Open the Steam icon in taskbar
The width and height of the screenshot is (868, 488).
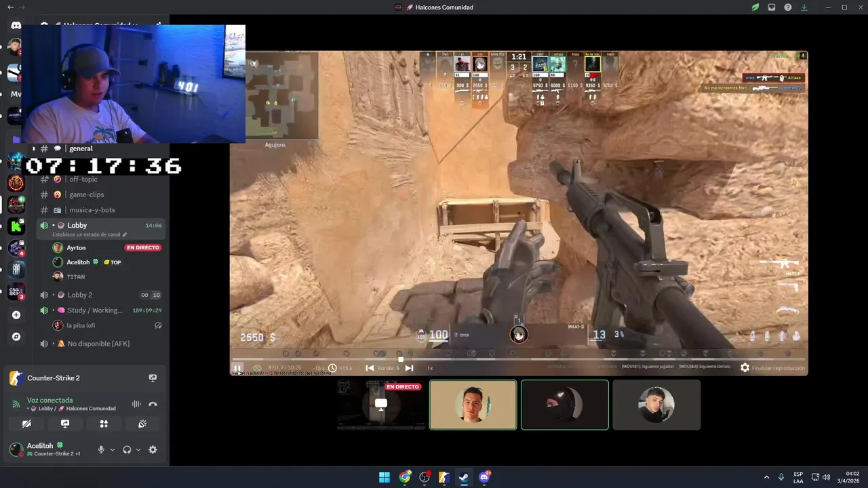coord(464,477)
